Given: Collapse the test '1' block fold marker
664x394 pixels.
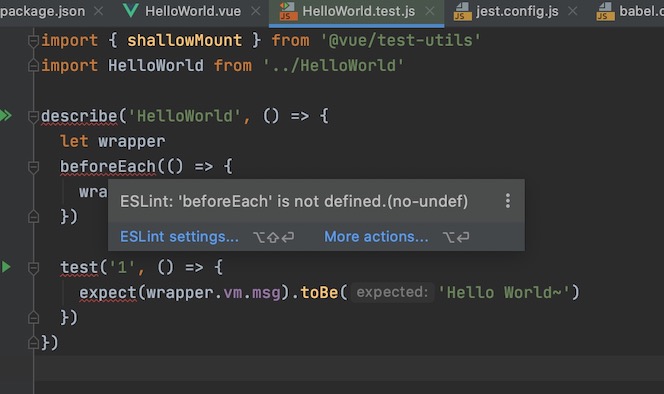Looking at the screenshot, I should click(33, 268).
